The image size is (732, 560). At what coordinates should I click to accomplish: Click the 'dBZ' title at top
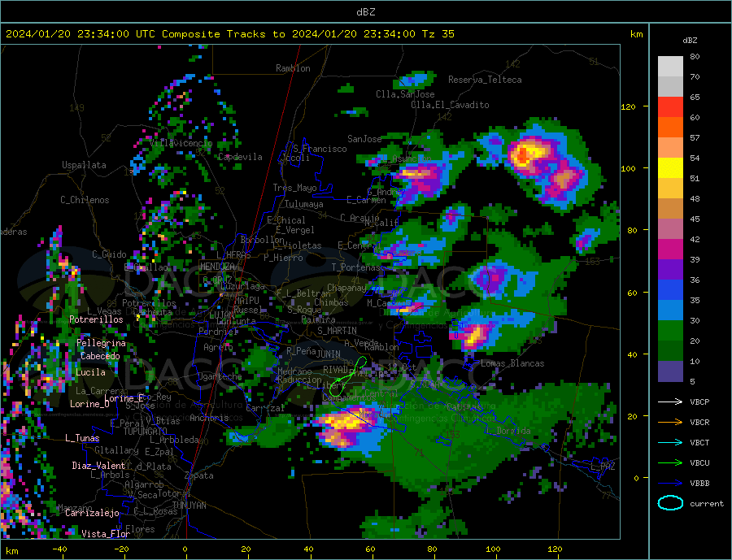365,12
